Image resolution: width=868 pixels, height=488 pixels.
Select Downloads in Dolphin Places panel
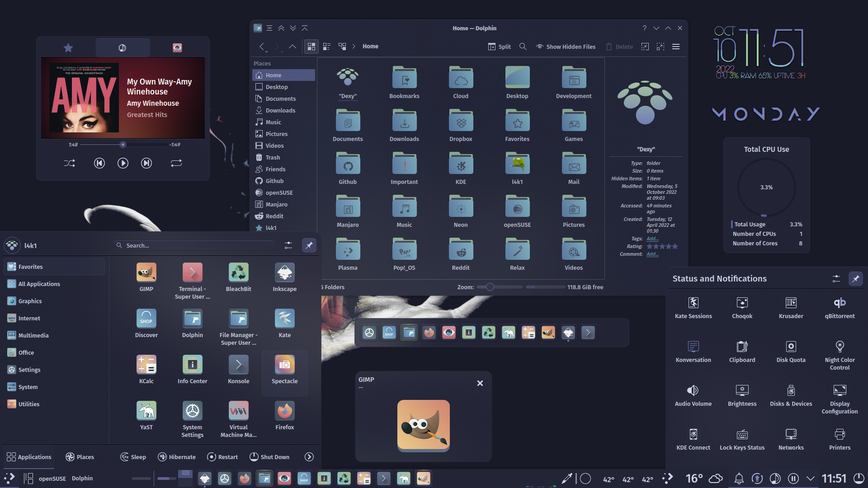point(283,110)
